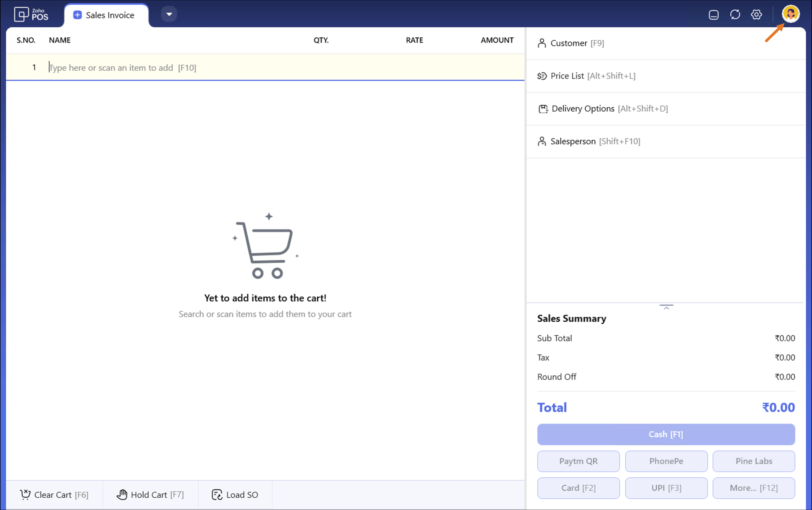Select the Sales Invoice tab
This screenshot has width=812, height=510.
point(110,15)
